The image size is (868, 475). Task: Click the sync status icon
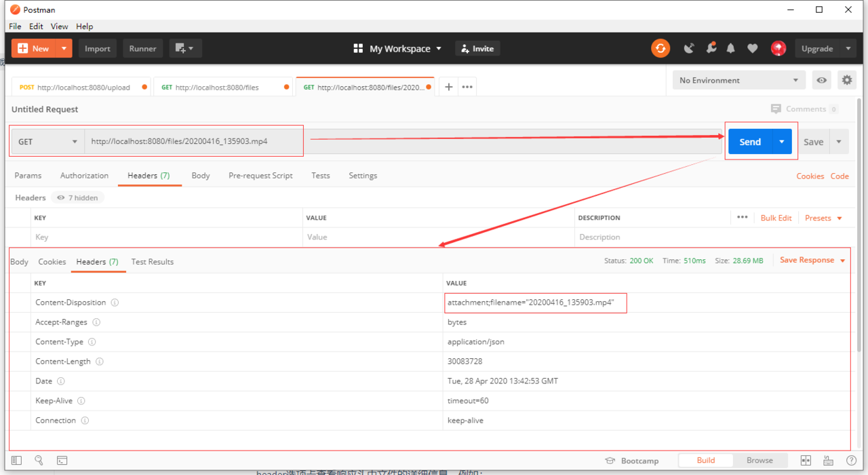pos(660,48)
